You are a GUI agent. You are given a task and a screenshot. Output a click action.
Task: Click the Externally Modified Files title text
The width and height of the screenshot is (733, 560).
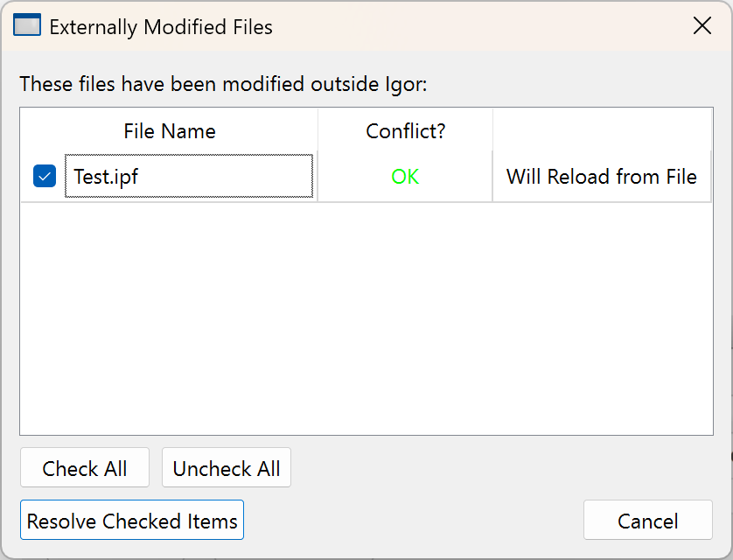(x=161, y=27)
